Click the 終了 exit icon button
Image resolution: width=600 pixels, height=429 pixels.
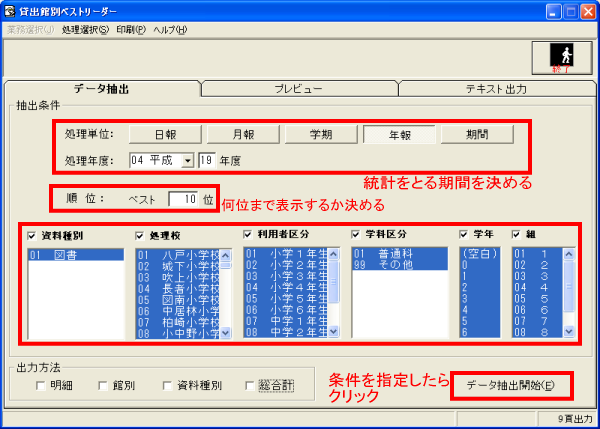point(561,58)
